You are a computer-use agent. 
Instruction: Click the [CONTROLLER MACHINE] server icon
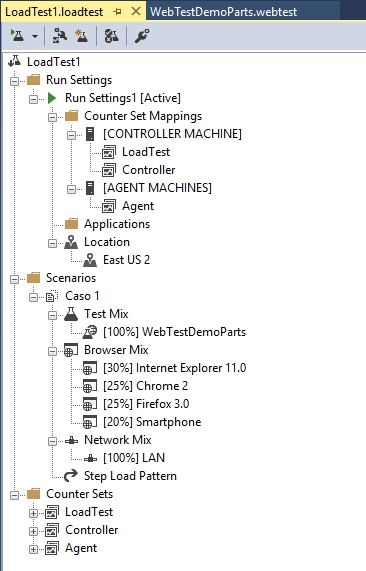click(x=90, y=134)
